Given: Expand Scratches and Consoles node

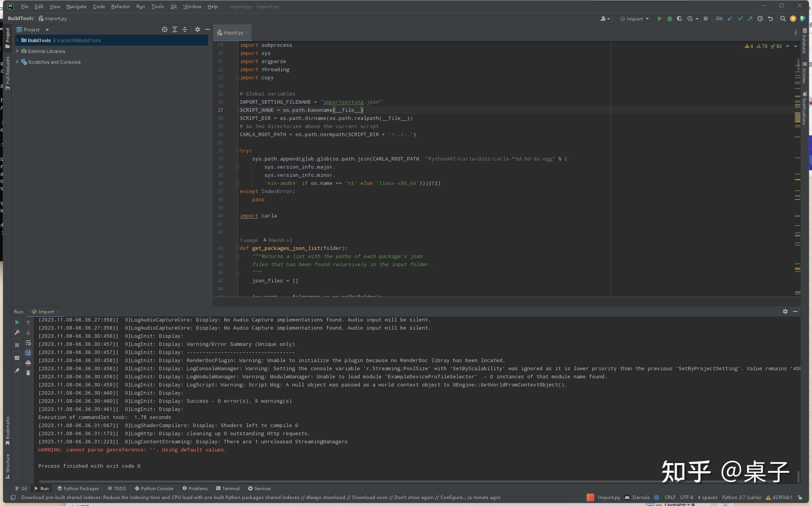Looking at the screenshot, I should (x=17, y=62).
